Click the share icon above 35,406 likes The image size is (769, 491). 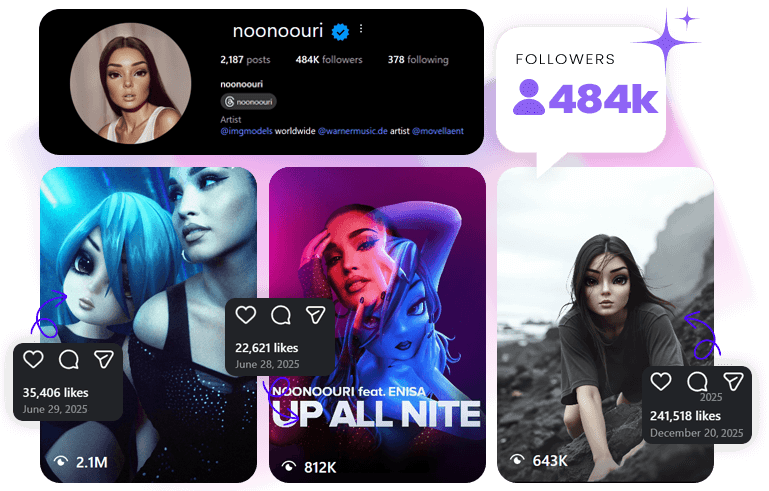tap(104, 360)
